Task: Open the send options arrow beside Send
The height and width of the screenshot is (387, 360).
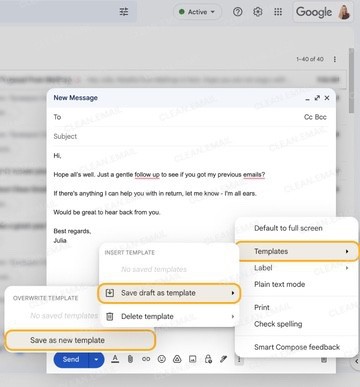Action: coord(96,359)
